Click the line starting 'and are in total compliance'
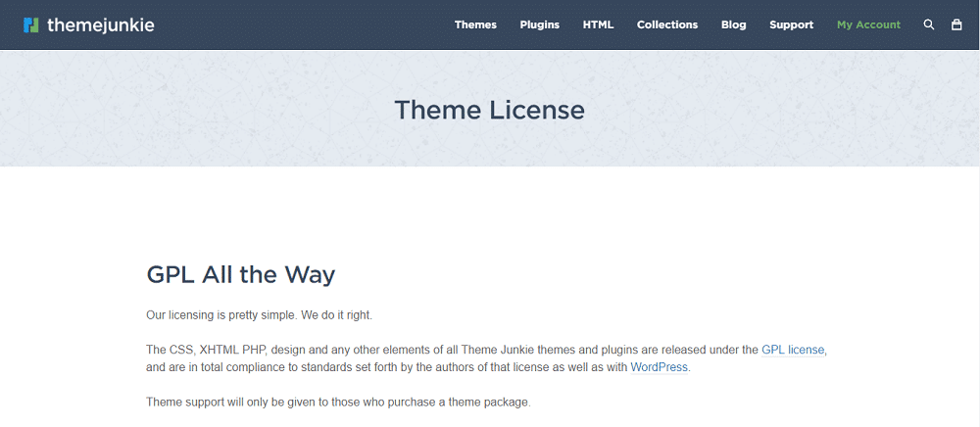Screen dimensions: 980x427 coord(386,367)
